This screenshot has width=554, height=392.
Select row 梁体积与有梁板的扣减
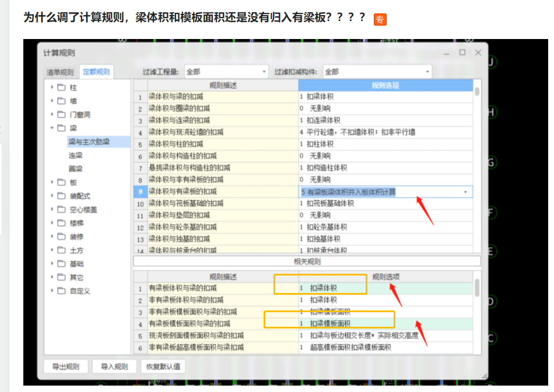click(223, 192)
